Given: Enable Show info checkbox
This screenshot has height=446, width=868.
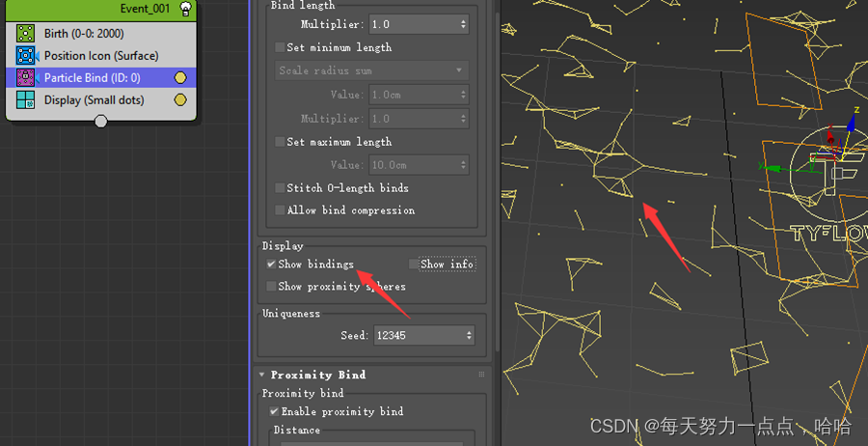Looking at the screenshot, I should 413,265.
